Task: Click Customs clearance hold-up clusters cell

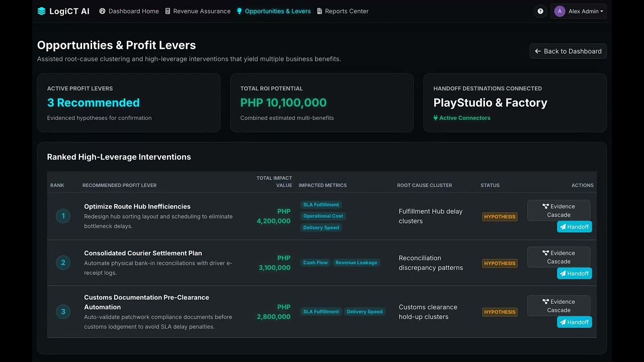Action: tap(428, 312)
